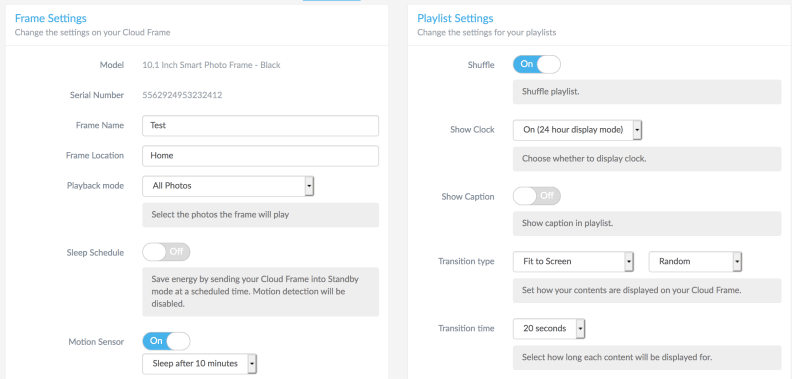
Task: Click the Playlist Settings heading
Action: pos(455,18)
